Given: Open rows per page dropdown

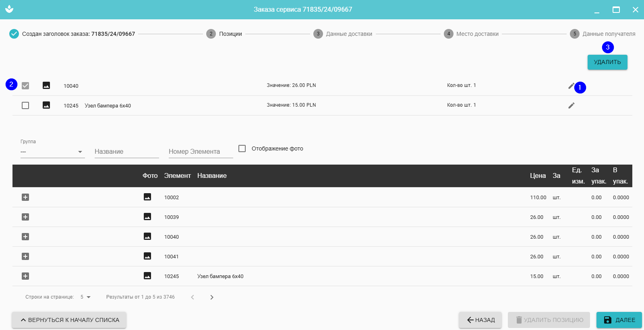Looking at the screenshot, I should (85, 297).
